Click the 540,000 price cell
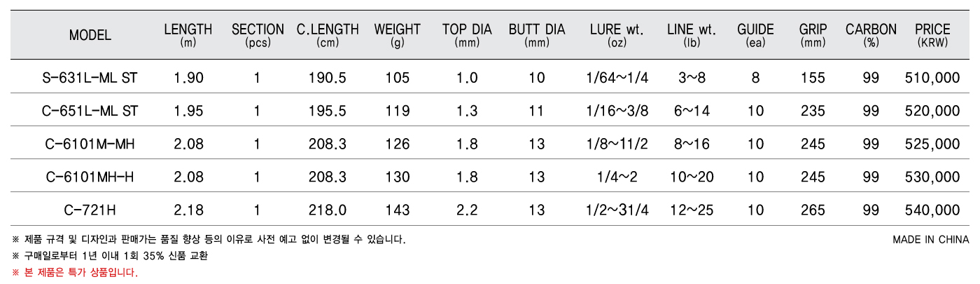 932,210
